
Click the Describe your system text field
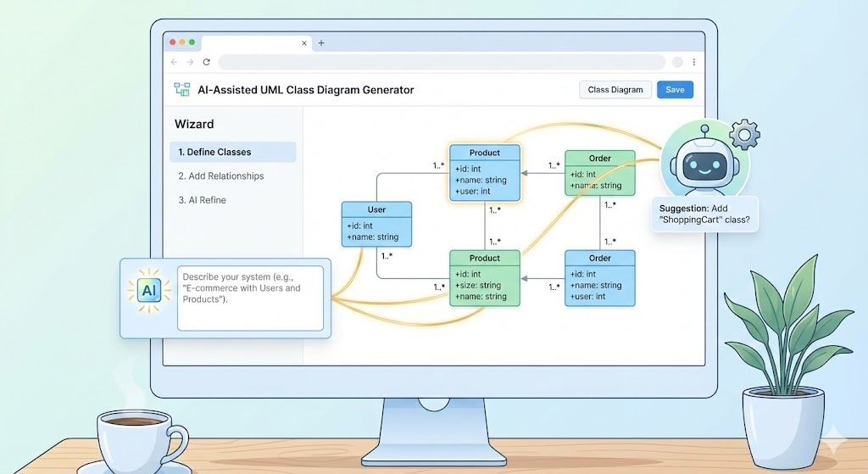(x=250, y=298)
